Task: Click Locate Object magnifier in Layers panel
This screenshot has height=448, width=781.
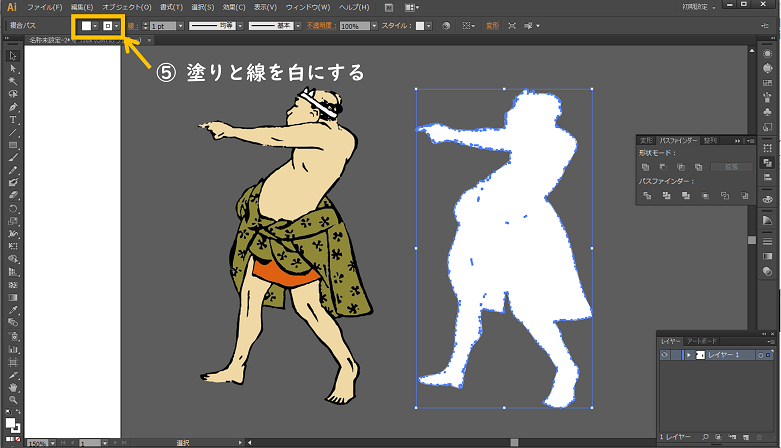Action: (x=705, y=437)
